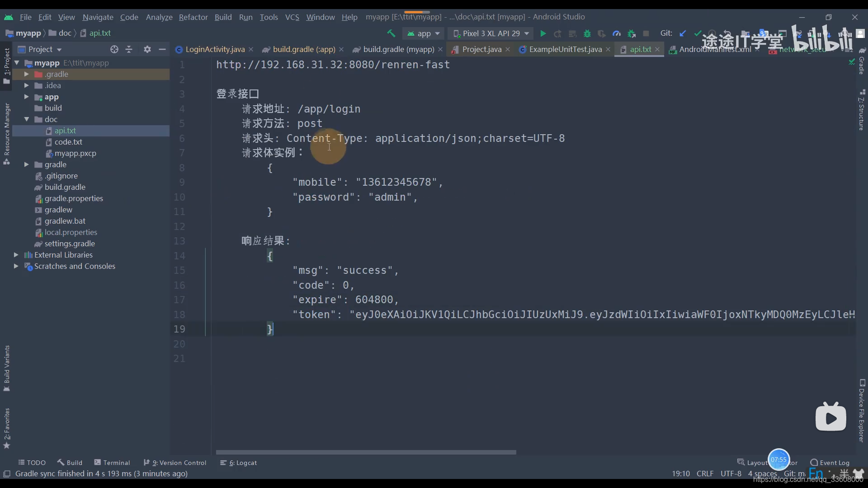Open the Navigate menu
Viewport: 868px width, 488px height.
98,17
